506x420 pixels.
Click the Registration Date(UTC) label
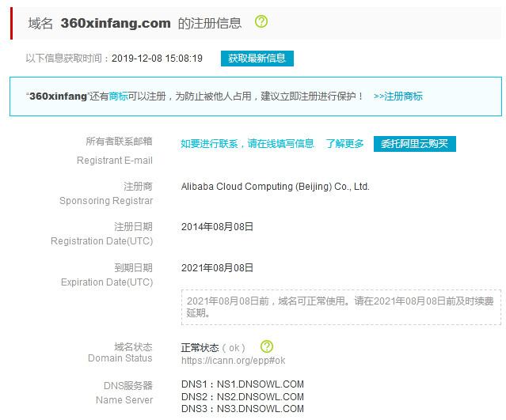(101, 240)
